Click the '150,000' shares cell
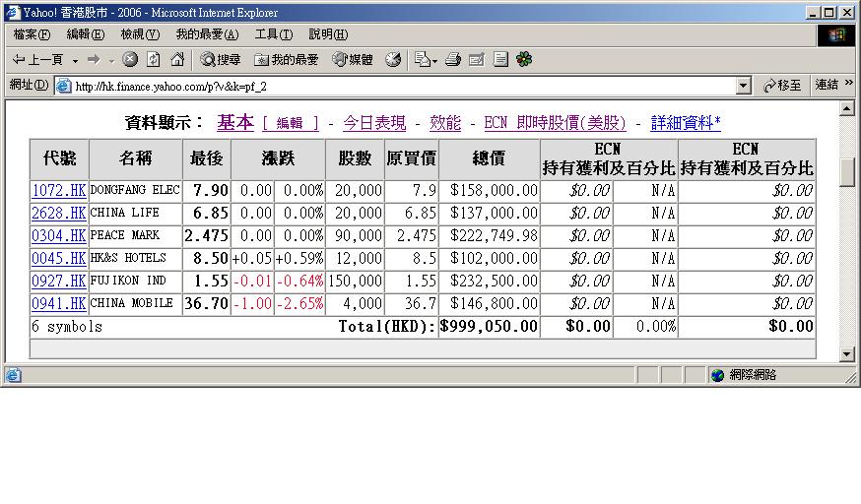Image resolution: width=861 pixels, height=504 pixels. [x=355, y=282]
